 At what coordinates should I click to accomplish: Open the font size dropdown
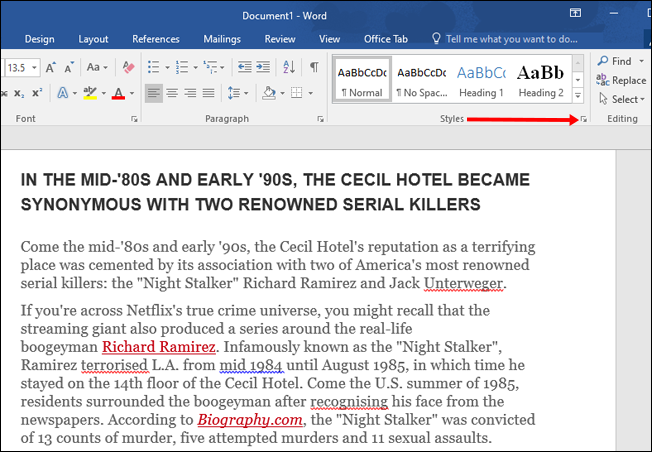[x=35, y=67]
